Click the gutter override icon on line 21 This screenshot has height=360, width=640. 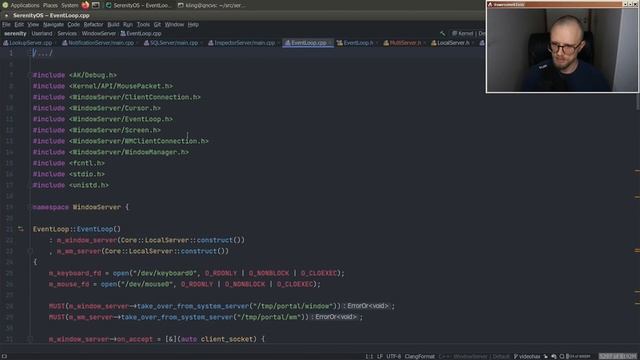[x=20, y=229]
